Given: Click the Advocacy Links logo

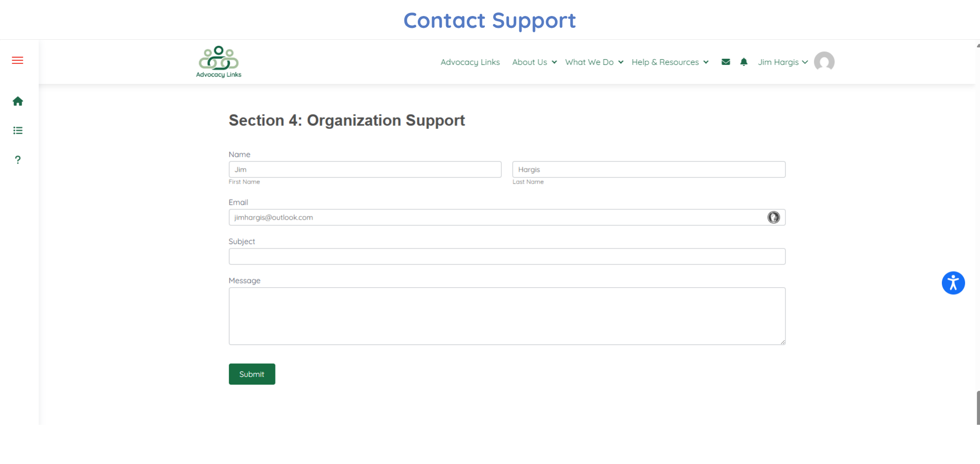Looking at the screenshot, I should click(x=219, y=62).
